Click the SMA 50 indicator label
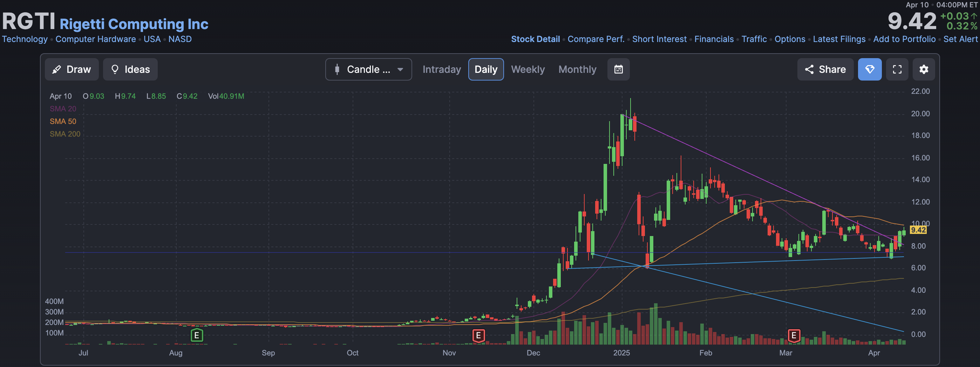980x367 pixels. tap(63, 121)
